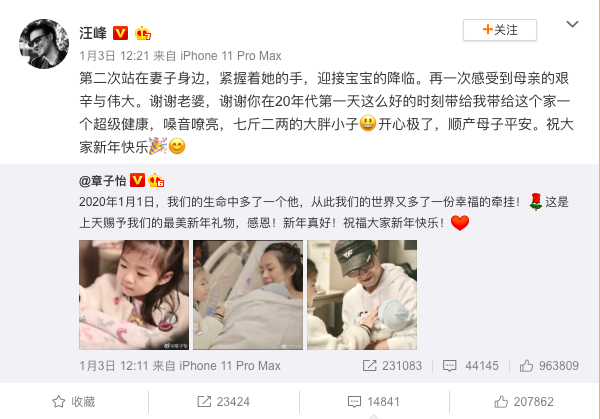This screenshot has width=600, height=419.
Task: Like the original post with 963809 likes
Action: tap(549, 365)
